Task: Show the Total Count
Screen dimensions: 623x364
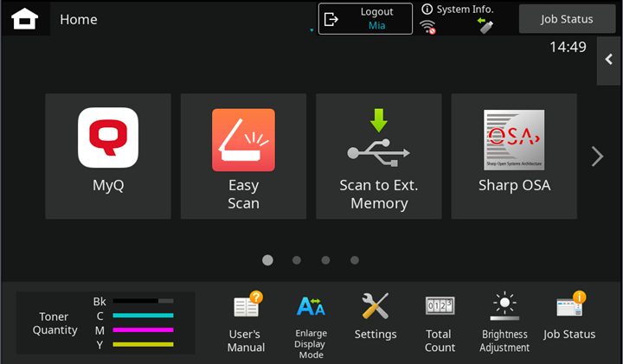Action: point(440,322)
